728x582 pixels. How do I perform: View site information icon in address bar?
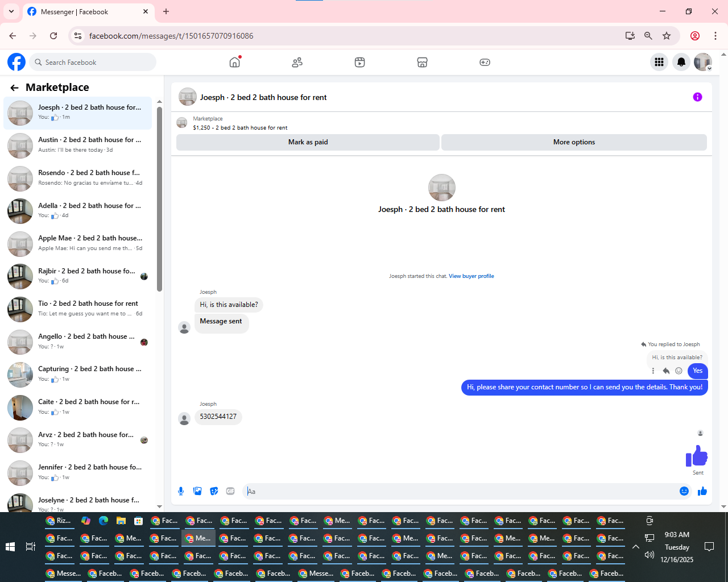coord(78,36)
